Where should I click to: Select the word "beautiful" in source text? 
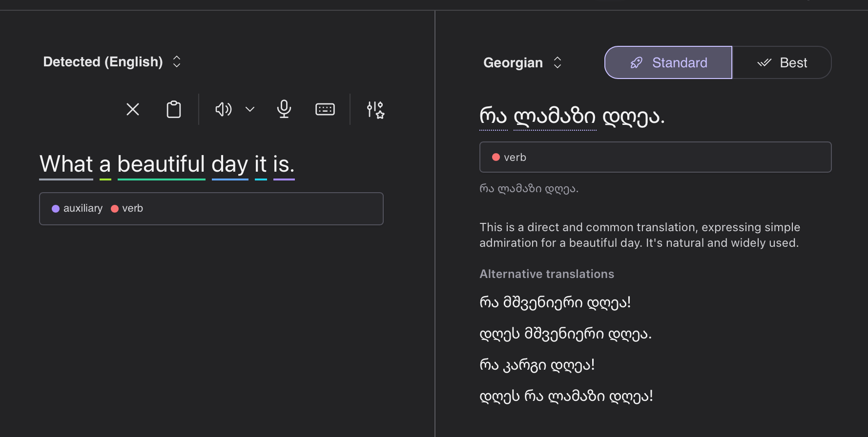(x=161, y=164)
